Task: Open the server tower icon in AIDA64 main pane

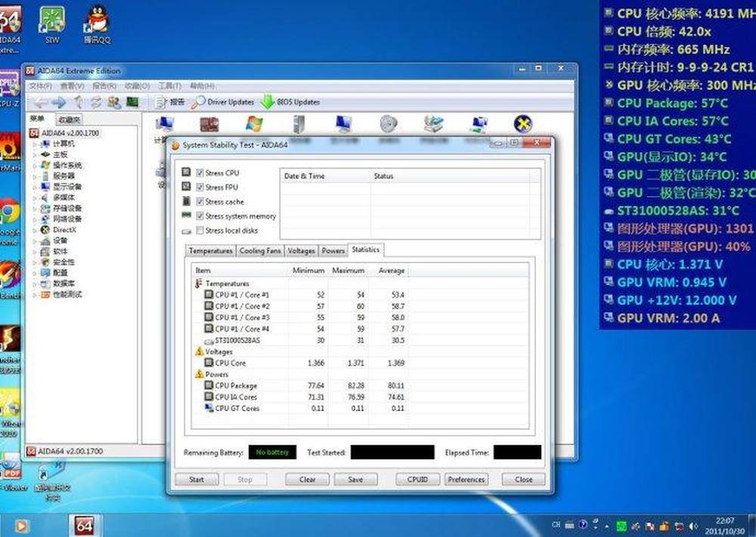Action: click(x=299, y=124)
